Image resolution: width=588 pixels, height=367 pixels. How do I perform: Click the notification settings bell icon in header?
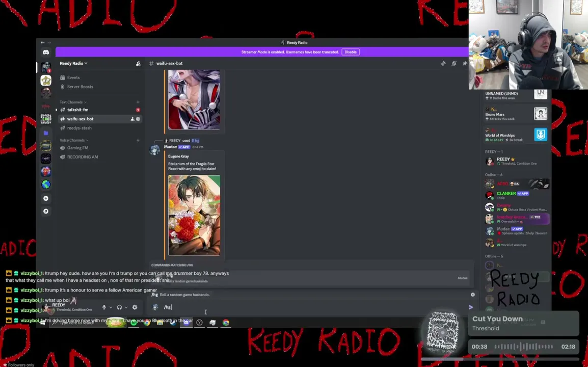click(454, 63)
